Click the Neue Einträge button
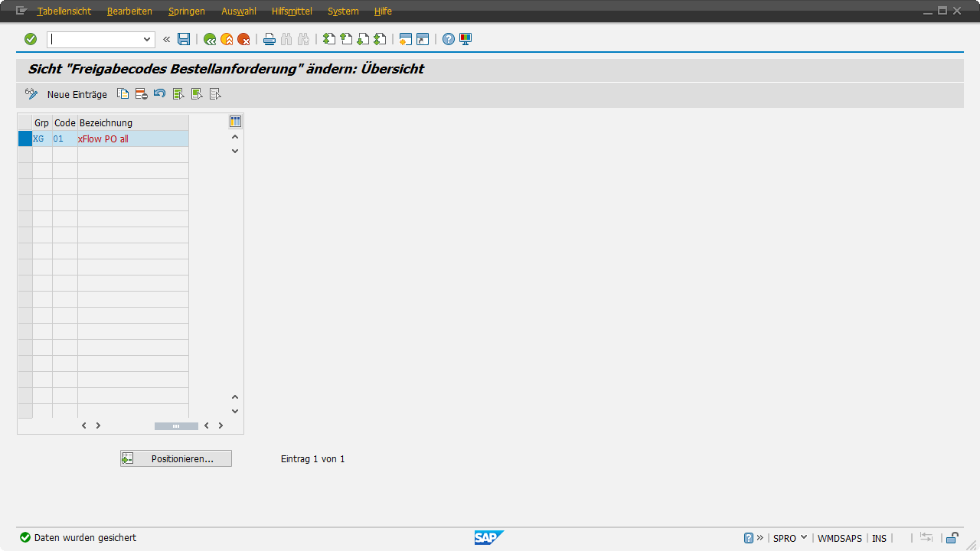 (77, 94)
